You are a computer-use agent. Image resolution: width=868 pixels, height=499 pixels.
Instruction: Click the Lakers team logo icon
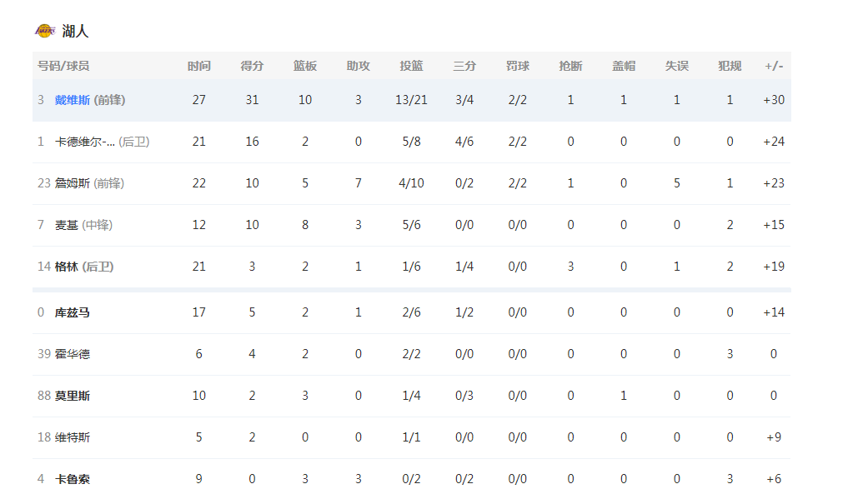point(45,31)
